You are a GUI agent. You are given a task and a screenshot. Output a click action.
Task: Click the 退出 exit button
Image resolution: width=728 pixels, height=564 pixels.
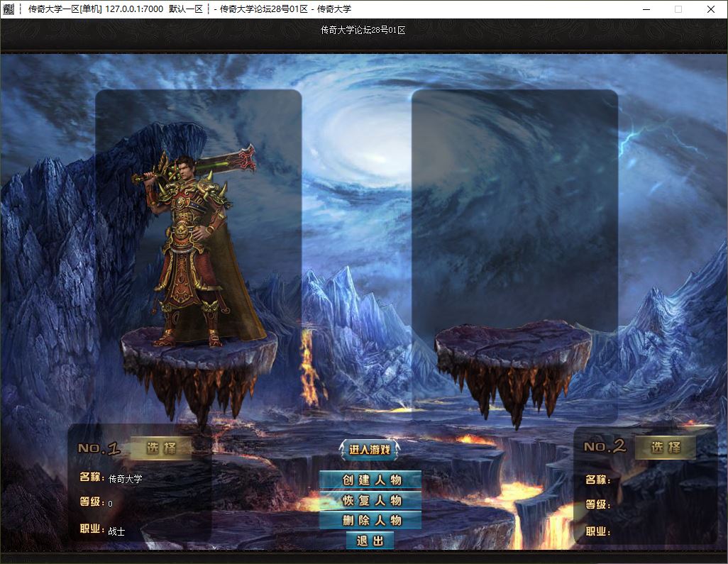tap(370, 541)
